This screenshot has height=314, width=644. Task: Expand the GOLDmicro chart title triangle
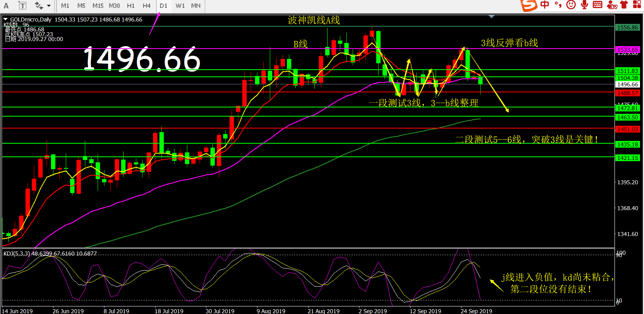(6, 19)
